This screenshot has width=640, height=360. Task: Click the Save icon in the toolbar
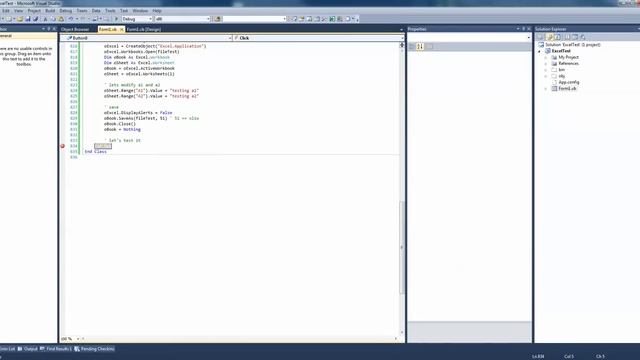(x=28, y=19)
